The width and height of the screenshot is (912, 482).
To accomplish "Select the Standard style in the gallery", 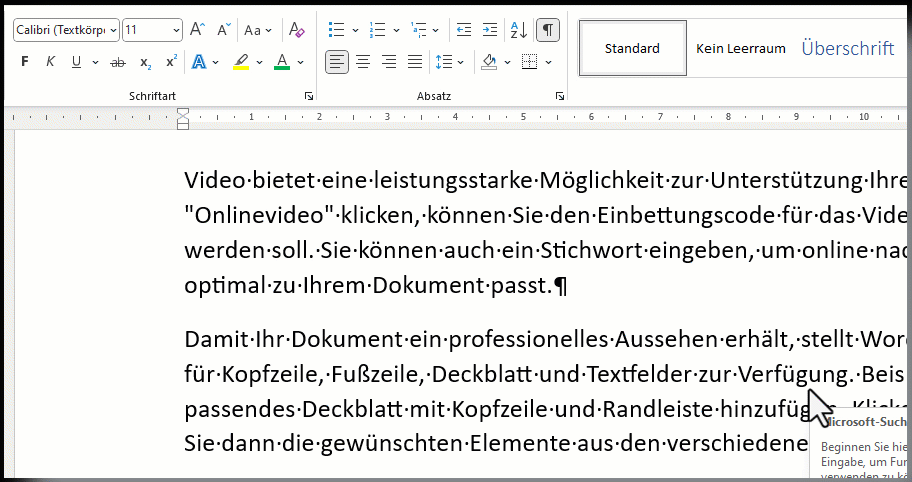I will pos(632,48).
